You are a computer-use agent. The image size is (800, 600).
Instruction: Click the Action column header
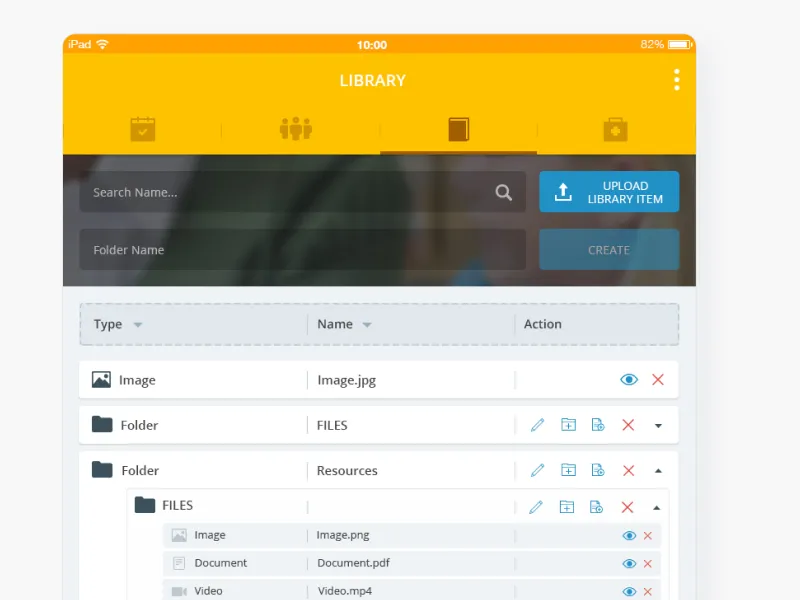click(542, 324)
